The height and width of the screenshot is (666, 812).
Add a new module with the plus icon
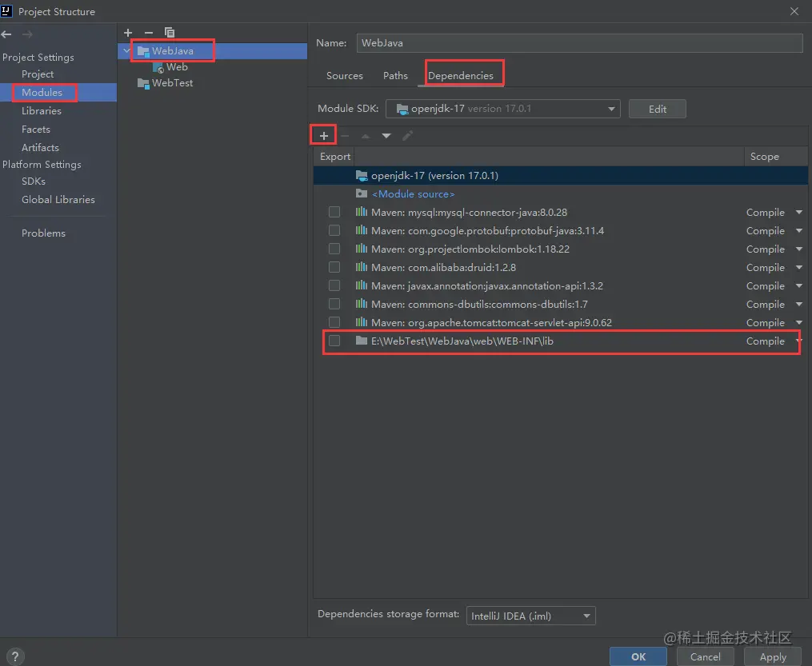click(x=128, y=33)
